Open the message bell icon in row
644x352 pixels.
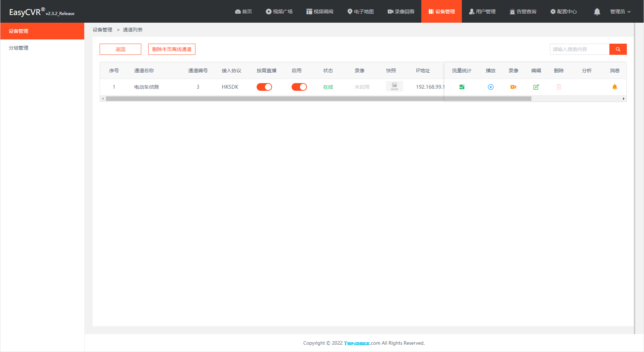click(x=614, y=87)
